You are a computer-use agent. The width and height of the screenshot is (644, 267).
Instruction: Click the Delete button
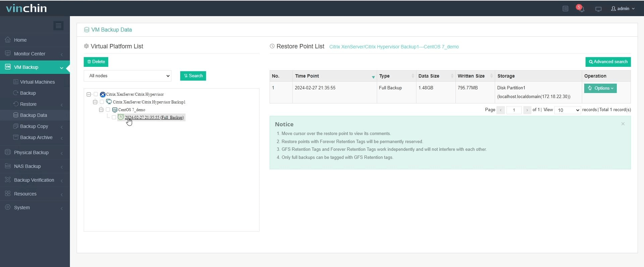point(96,62)
